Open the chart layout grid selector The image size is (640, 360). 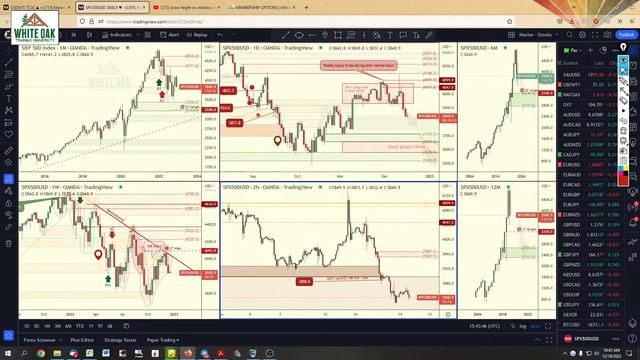pos(511,35)
